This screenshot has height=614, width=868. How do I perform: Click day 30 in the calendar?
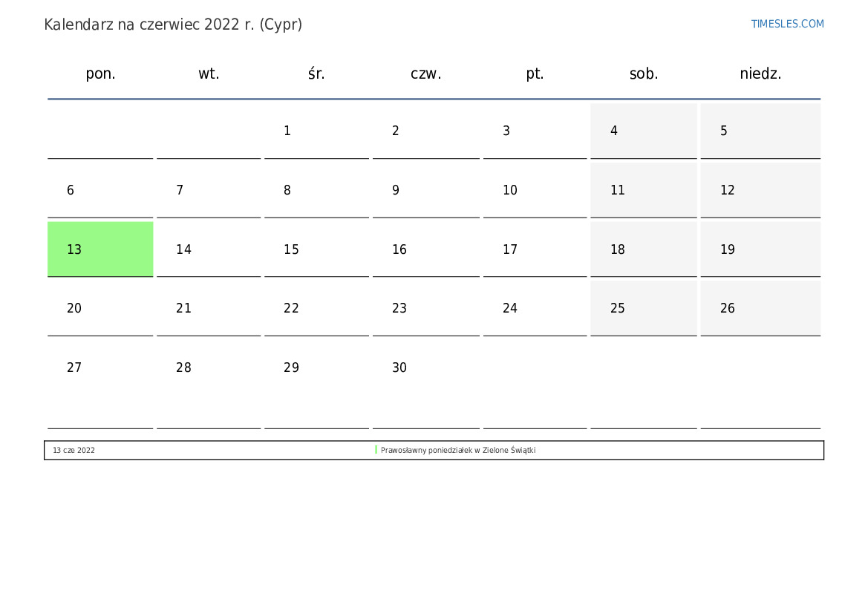(x=425, y=385)
